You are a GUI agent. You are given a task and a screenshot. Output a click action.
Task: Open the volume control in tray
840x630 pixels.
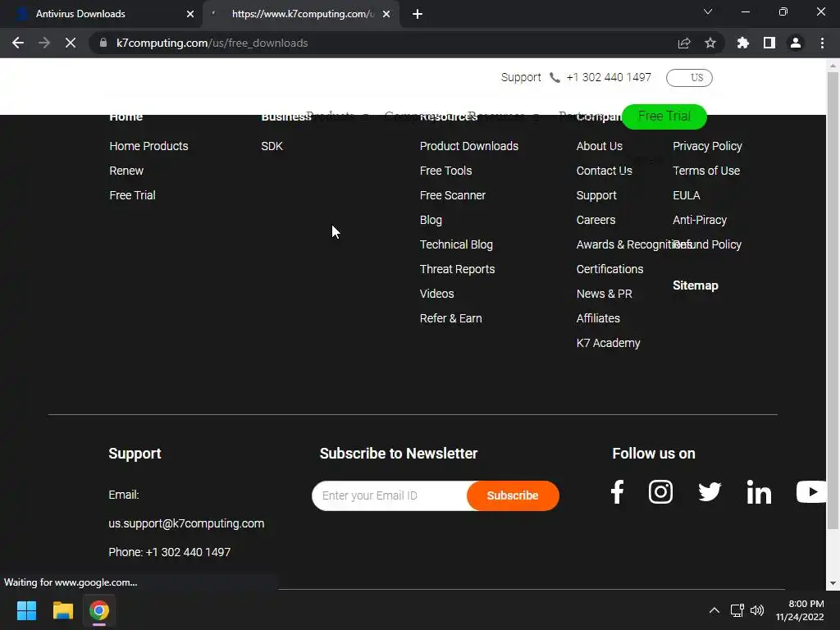click(x=757, y=610)
